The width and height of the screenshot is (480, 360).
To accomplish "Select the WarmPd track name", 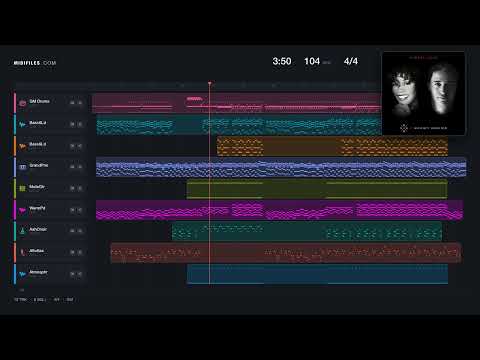I will click(37, 208).
